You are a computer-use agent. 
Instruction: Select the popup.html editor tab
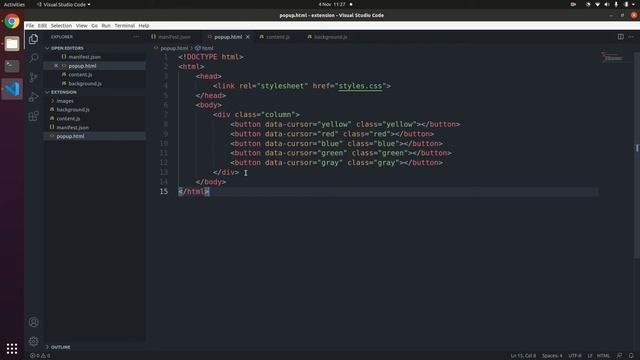[228, 37]
